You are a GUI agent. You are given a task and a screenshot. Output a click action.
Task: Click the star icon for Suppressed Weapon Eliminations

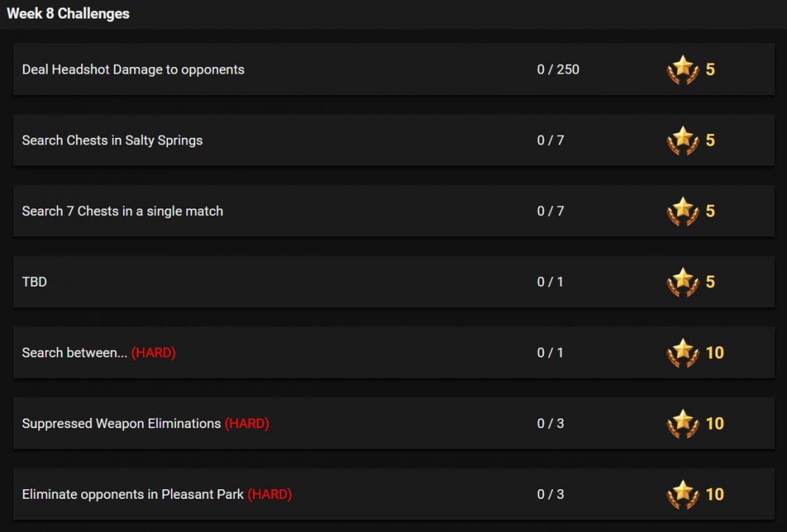pyautogui.click(x=682, y=424)
